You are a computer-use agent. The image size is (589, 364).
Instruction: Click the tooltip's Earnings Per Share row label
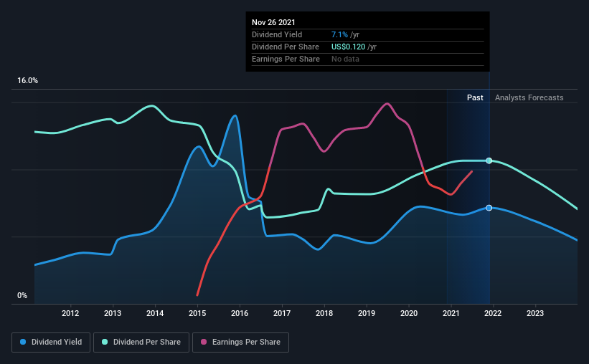tap(286, 59)
